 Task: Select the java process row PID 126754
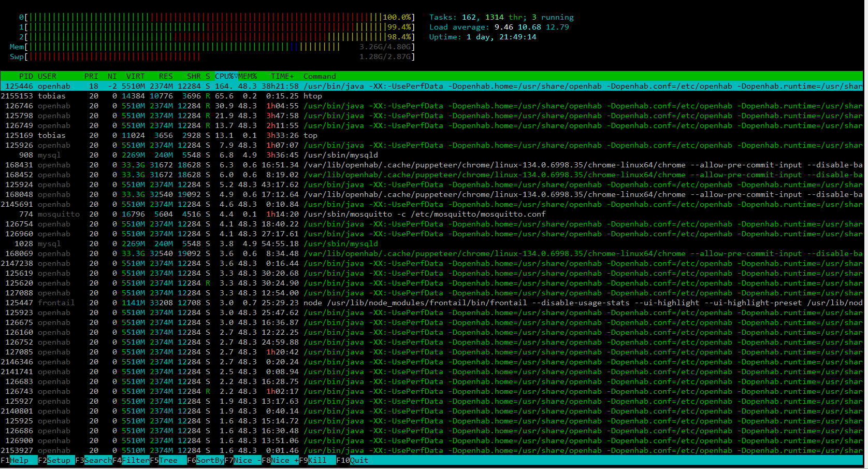pyautogui.click(x=431, y=224)
